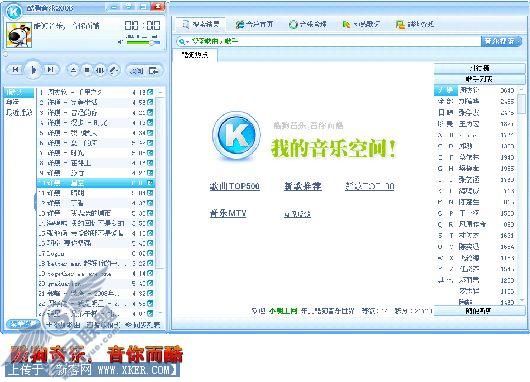Mute audio with the speaker icon

pos(120,42)
